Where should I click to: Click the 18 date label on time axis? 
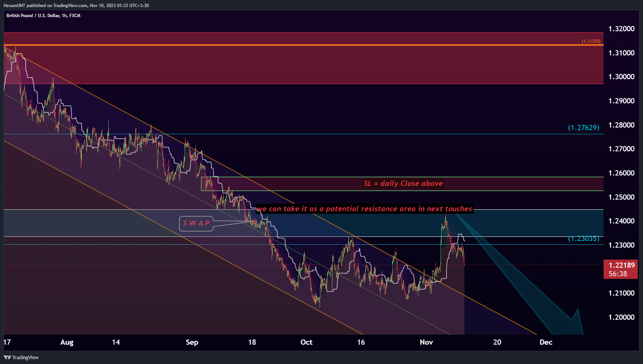252,342
